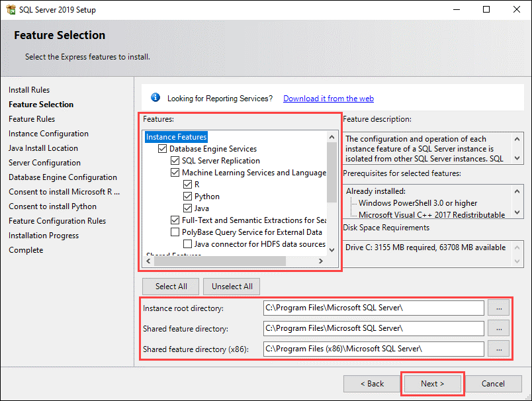Open browse dialog for shared feature directory (x86)

point(498,349)
